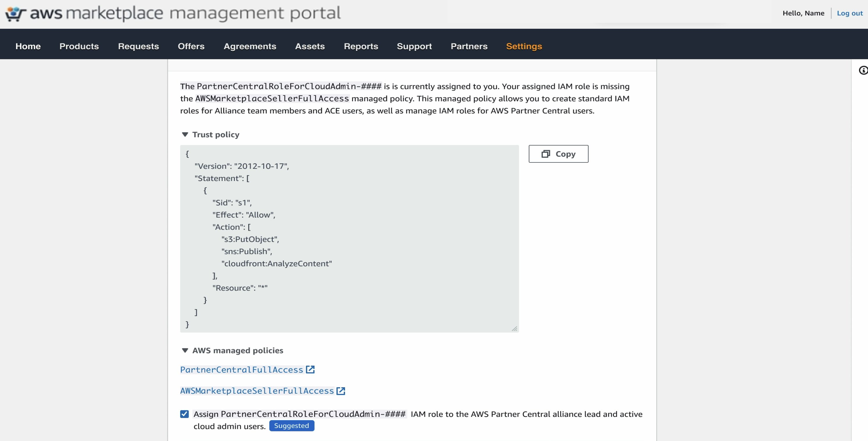Go to the Reports menu
Viewport: 868px width, 441px height.
click(x=360, y=46)
